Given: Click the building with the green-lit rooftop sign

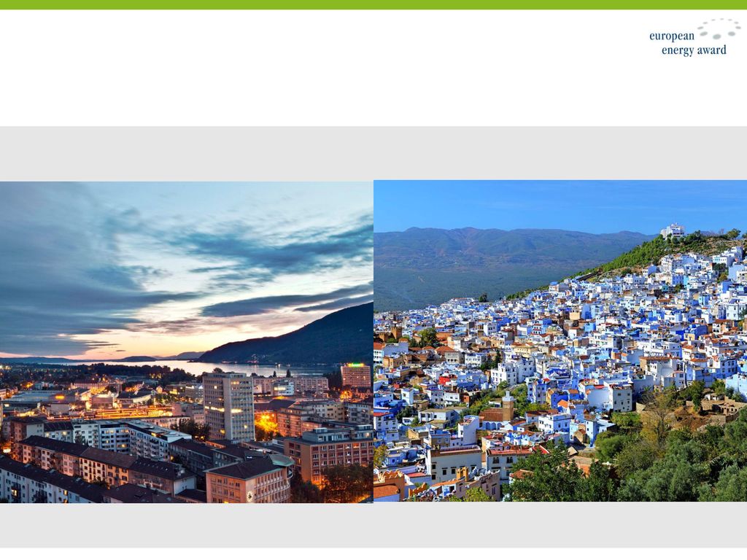Looking at the screenshot, I should pyautogui.click(x=356, y=376).
